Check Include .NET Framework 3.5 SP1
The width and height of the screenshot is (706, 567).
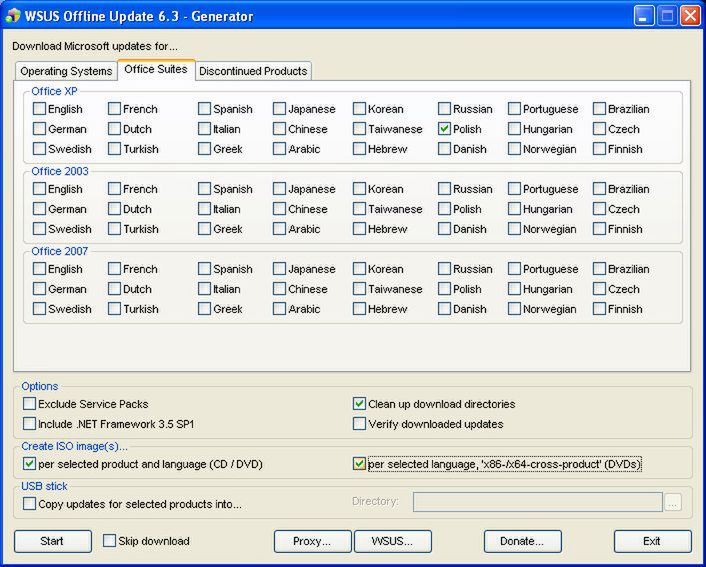pos(29,424)
